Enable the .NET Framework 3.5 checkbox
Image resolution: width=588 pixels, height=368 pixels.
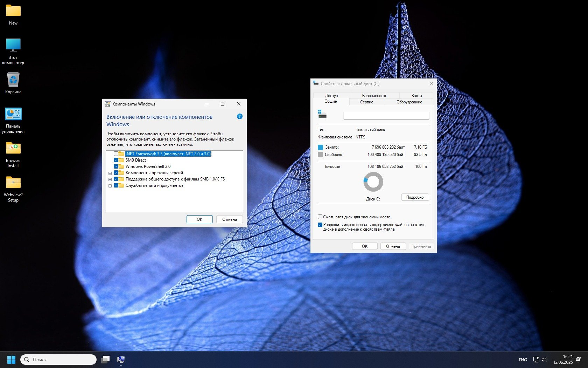tap(117, 154)
